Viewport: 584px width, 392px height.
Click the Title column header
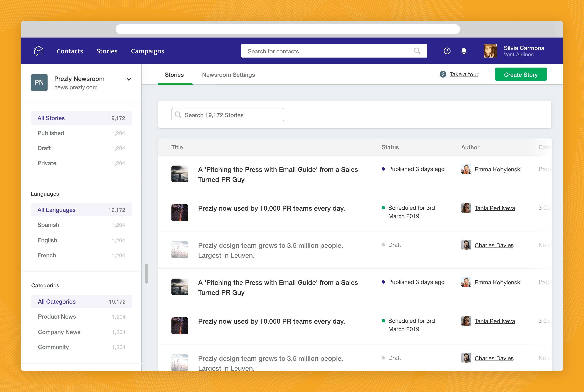[x=177, y=147]
